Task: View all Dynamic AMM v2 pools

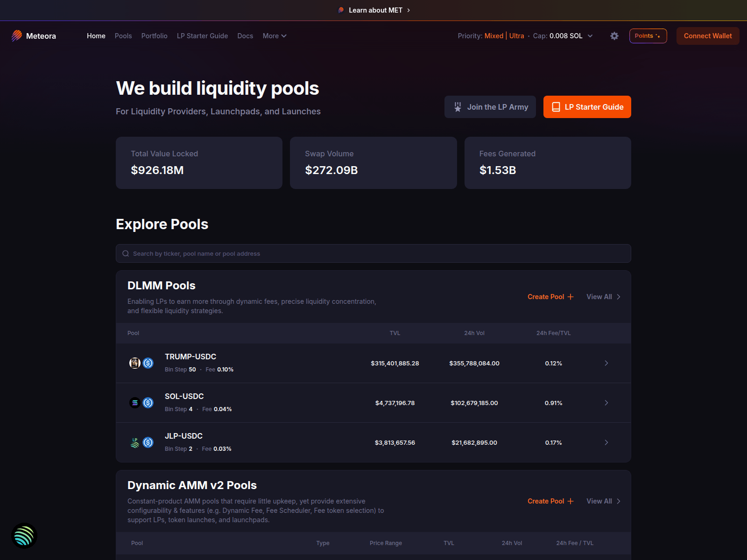Action: tap(603, 501)
